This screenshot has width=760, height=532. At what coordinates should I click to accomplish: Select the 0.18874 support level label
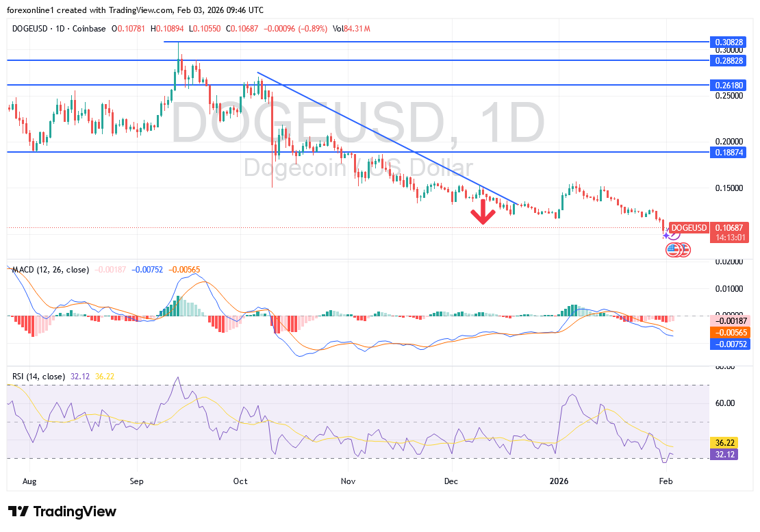pos(729,152)
